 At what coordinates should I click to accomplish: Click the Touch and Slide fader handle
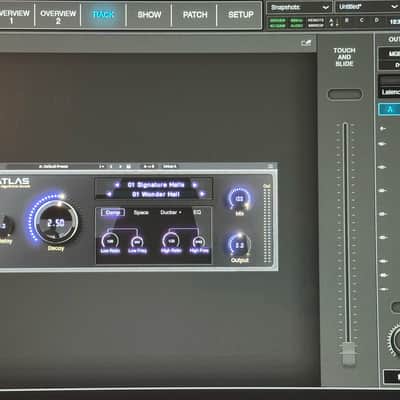tap(349, 354)
